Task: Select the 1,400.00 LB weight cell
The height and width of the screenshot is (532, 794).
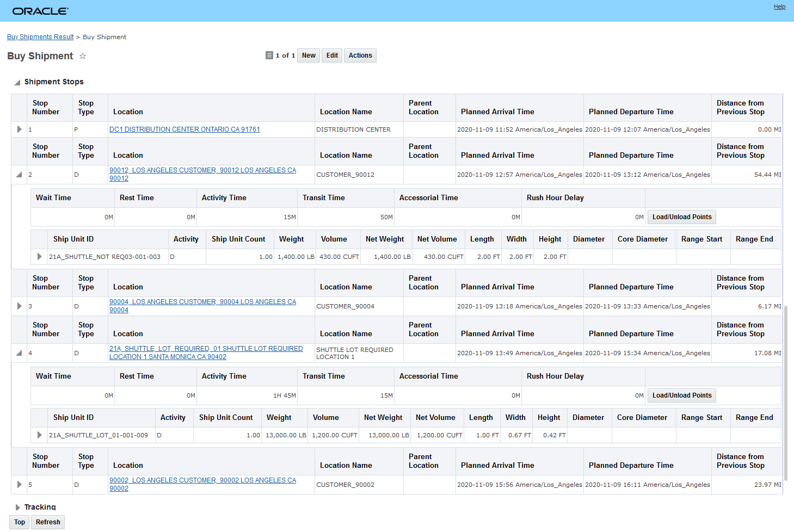Action: pos(296,257)
